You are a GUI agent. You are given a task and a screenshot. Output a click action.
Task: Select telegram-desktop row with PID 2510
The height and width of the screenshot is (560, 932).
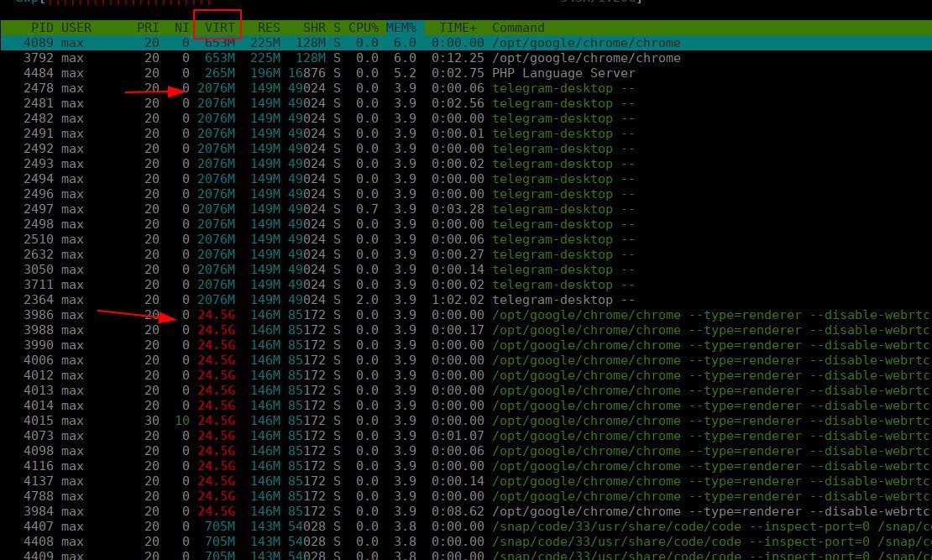click(466, 239)
